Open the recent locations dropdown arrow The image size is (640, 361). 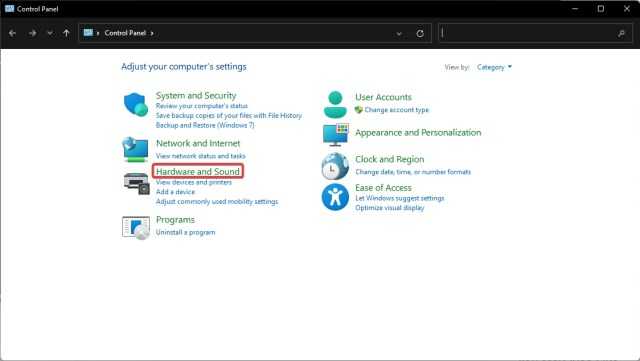point(50,33)
